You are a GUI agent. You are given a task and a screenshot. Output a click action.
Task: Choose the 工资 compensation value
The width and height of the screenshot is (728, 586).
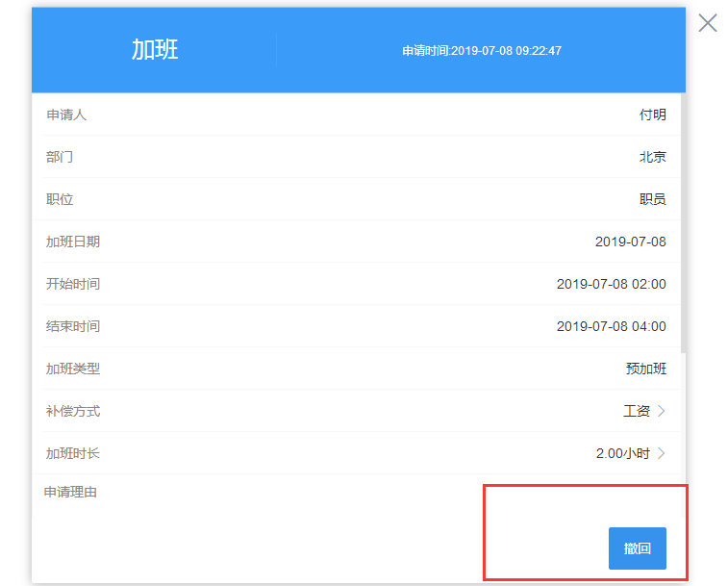(x=637, y=411)
